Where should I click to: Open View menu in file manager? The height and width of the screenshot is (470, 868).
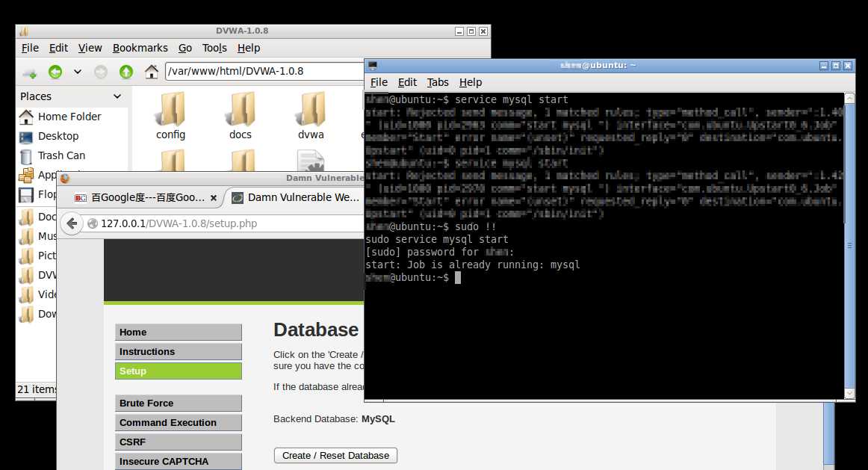pos(90,48)
